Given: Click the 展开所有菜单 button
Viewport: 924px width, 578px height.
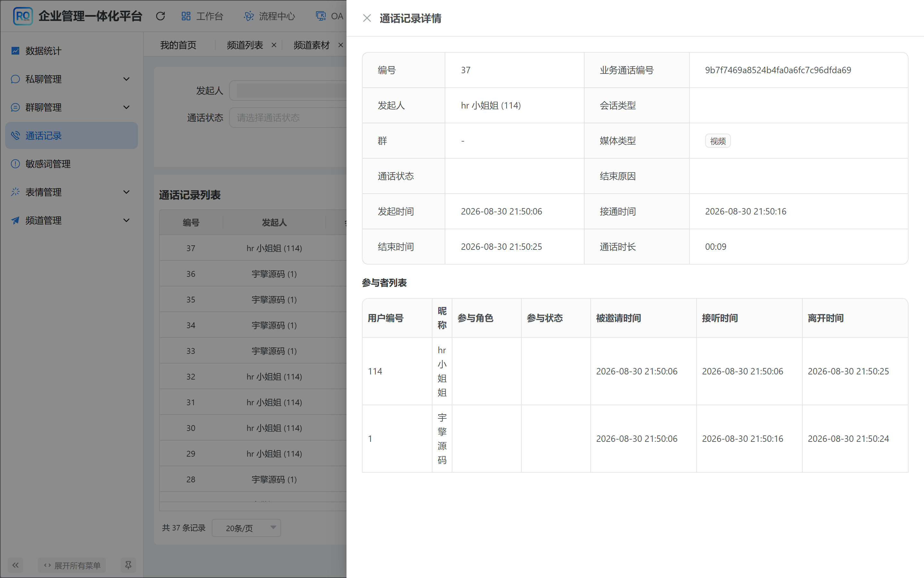Looking at the screenshot, I should [x=72, y=565].
